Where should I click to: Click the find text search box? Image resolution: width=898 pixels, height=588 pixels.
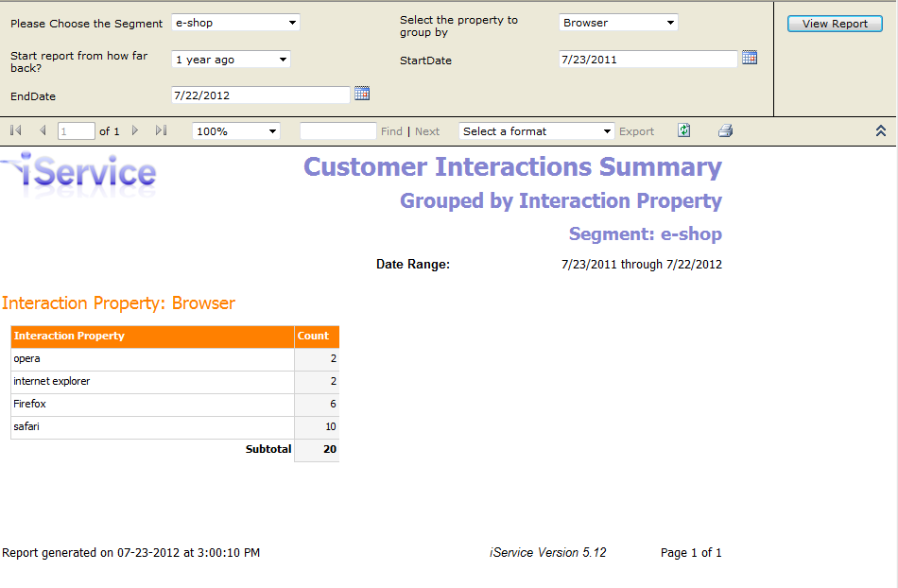pos(337,131)
